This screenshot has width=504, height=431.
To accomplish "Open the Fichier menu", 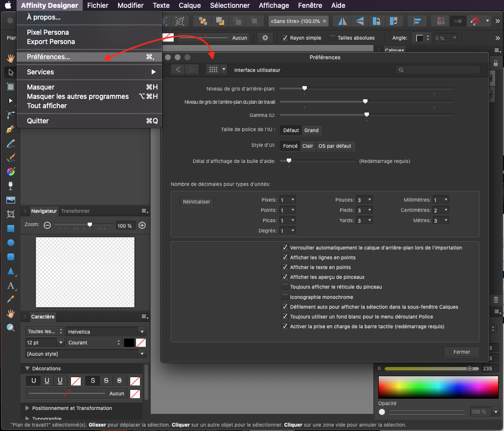I will 98,5.
